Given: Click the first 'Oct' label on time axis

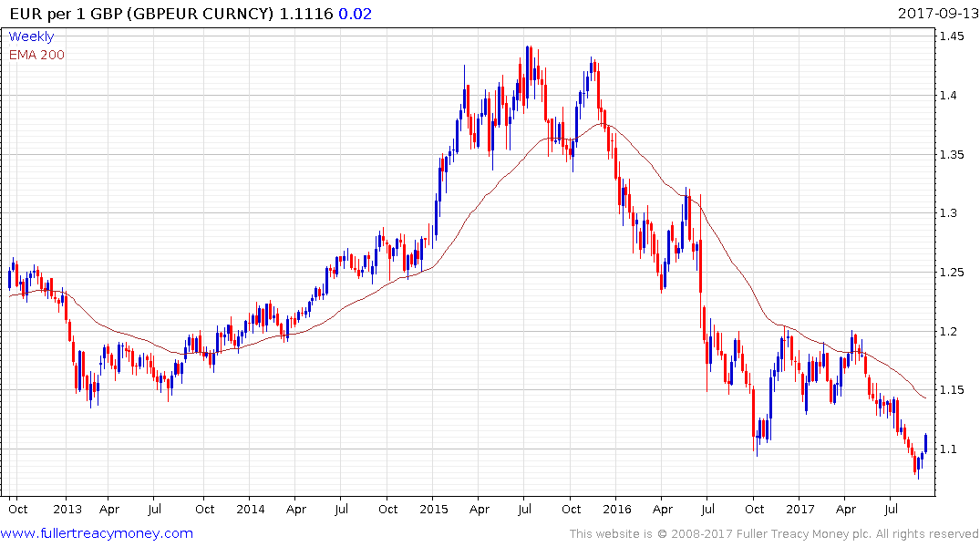Looking at the screenshot, I should click(x=18, y=509).
